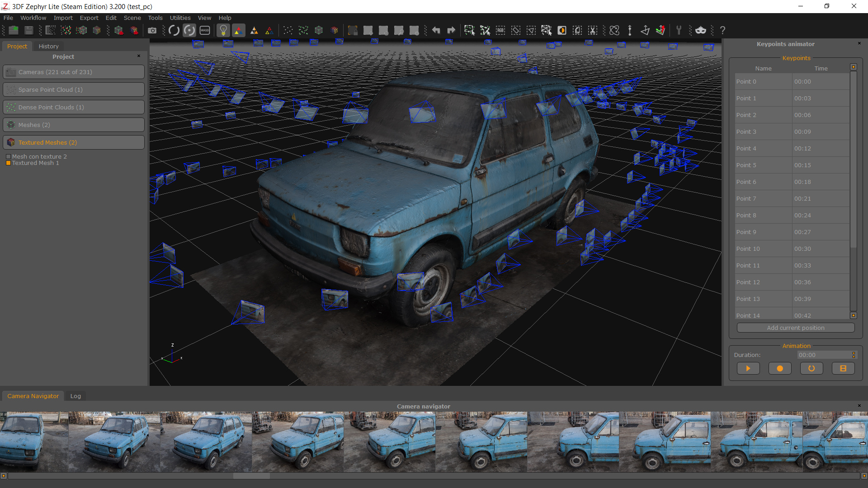Toggle the scene lighting lightbulb icon
The image size is (868, 488).
(x=224, y=30)
